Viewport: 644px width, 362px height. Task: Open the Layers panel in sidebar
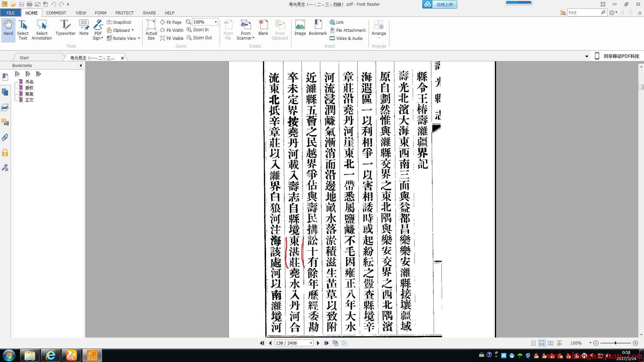(5, 107)
